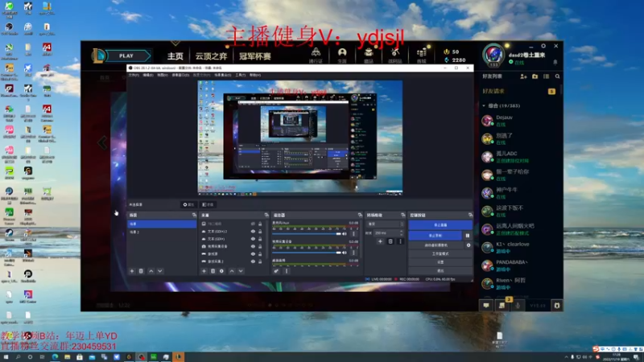Mute the first mixer channel's speaker icon
Viewport: 644px width, 362px height.
coord(345,234)
